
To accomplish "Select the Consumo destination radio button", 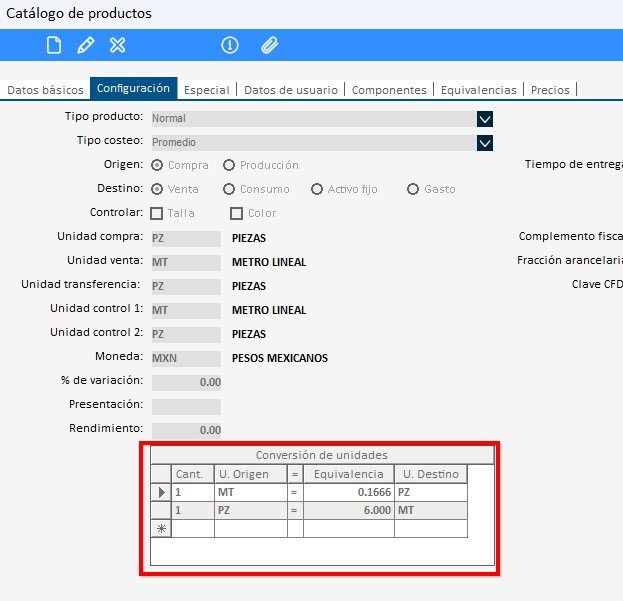I will (230, 189).
